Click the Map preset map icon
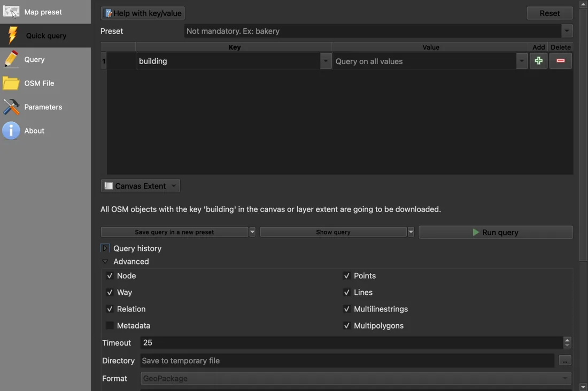588x391 pixels. click(x=11, y=12)
